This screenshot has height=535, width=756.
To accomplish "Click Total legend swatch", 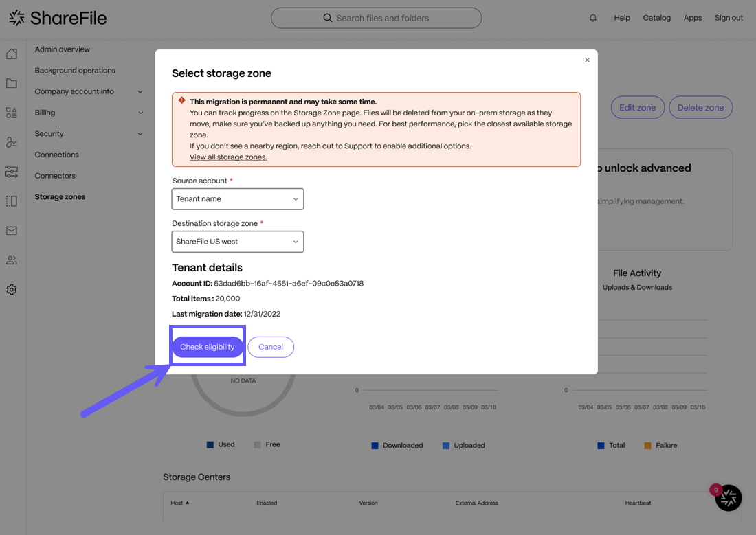I will coord(601,446).
